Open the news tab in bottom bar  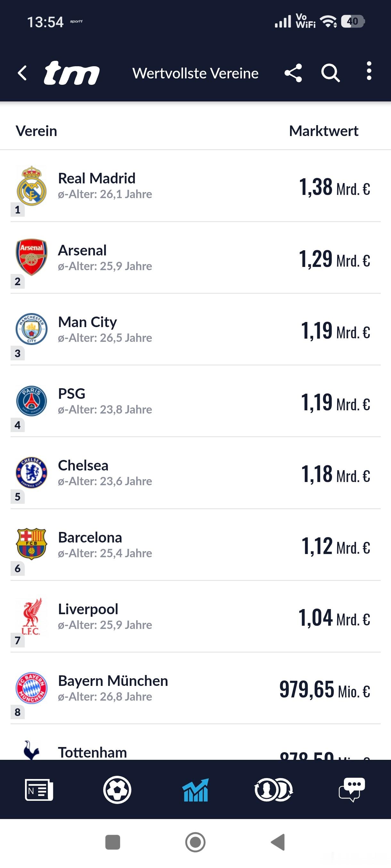click(39, 790)
